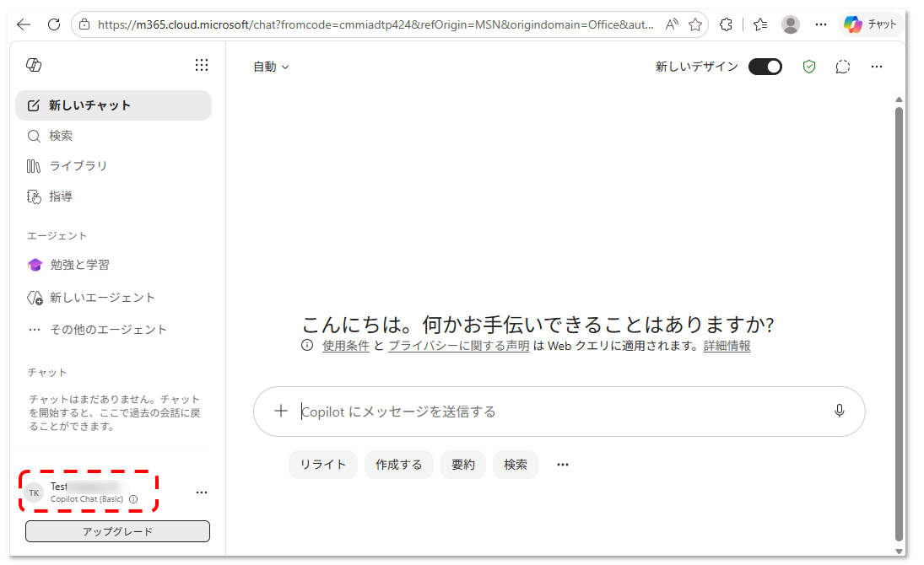Open the chat header more options

(876, 67)
